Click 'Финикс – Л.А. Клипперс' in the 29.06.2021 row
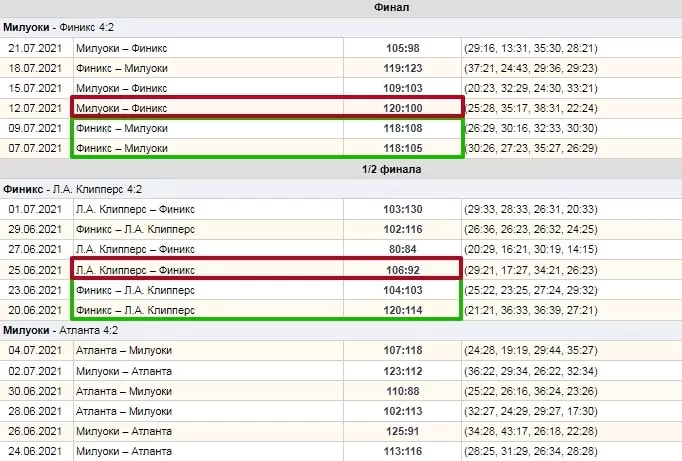 click(x=135, y=229)
